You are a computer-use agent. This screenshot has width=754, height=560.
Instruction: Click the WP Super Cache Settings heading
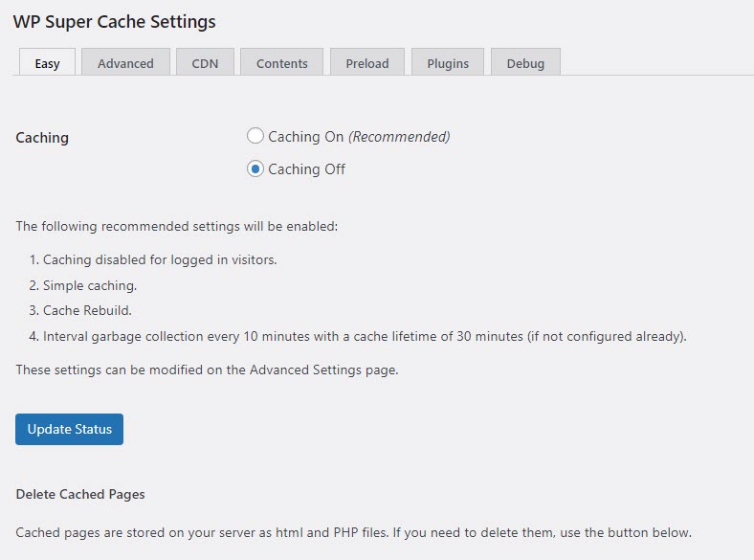(x=114, y=21)
